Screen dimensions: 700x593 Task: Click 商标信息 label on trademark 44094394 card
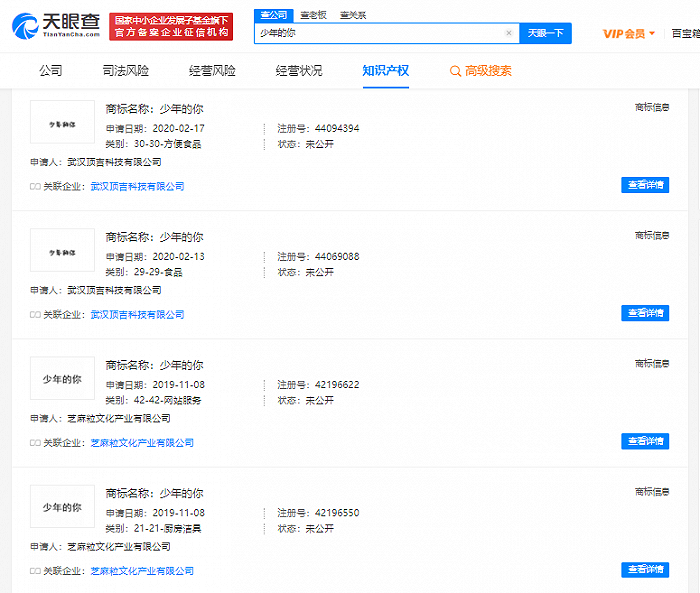click(x=652, y=107)
